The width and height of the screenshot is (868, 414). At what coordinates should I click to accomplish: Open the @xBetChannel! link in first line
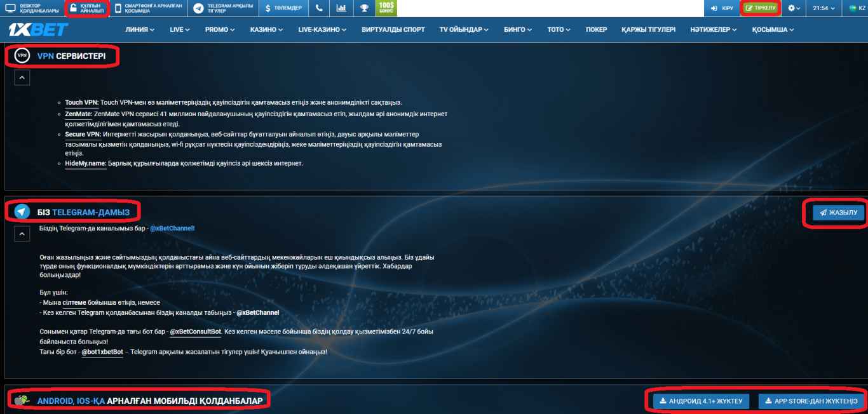tap(172, 227)
